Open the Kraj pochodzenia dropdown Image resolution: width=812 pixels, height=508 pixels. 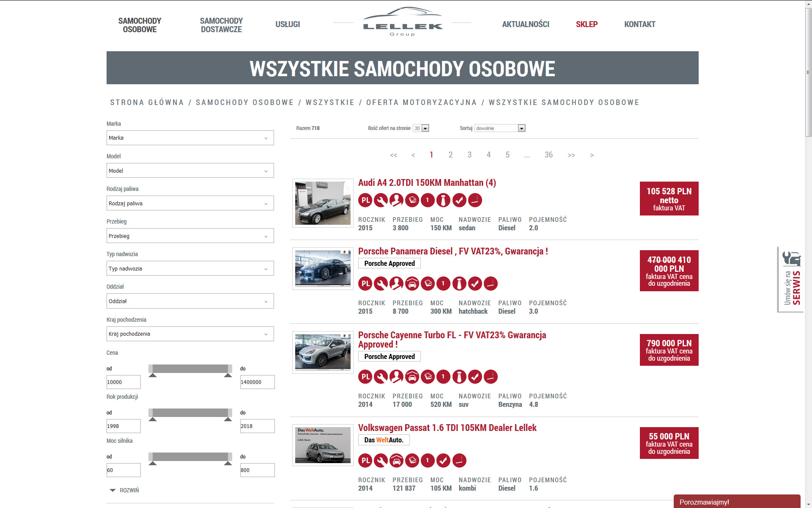pos(190,334)
